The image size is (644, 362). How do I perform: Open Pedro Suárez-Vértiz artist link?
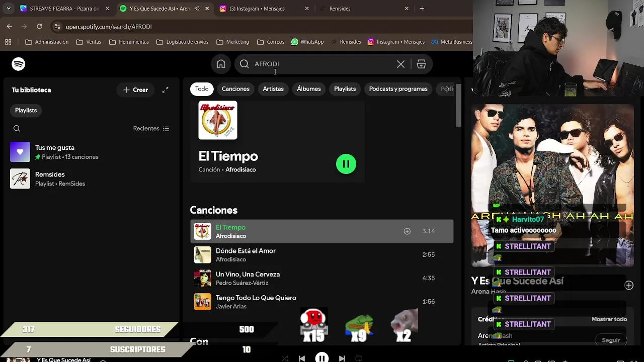coord(242,283)
